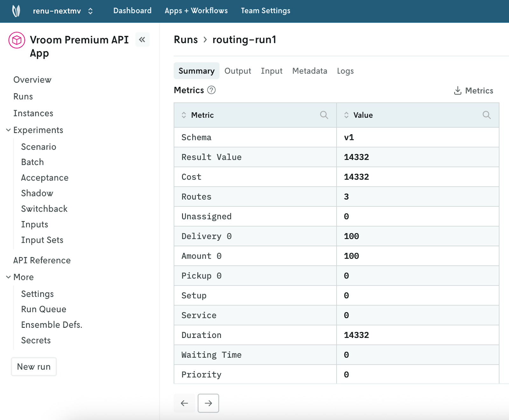Select the Summary tab
This screenshot has height=420, width=509.
pyautogui.click(x=197, y=71)
